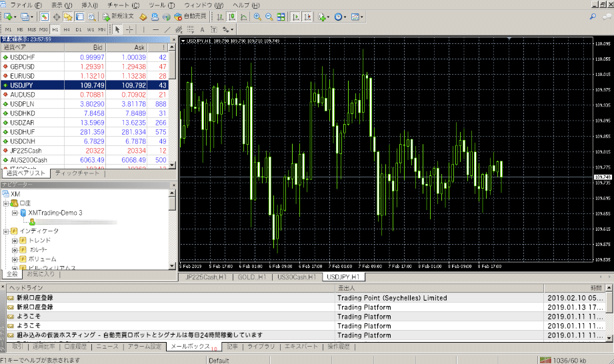Switch timeframe to H4

[x=67, y=29]
